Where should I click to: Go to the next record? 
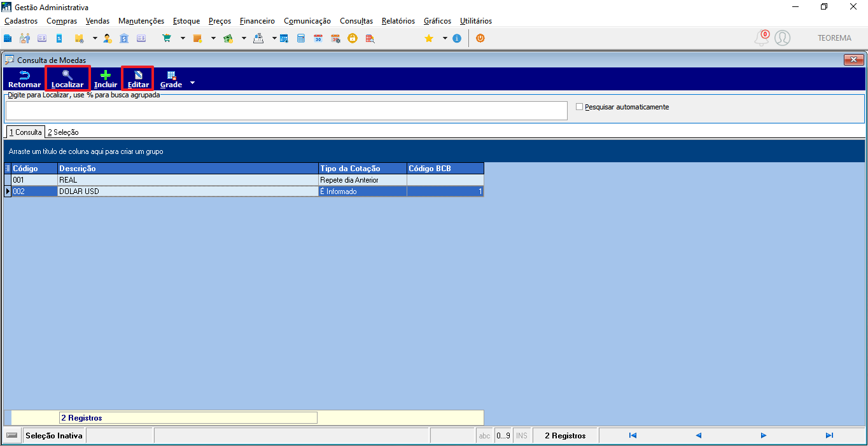pyautogui.click(x=764, y=436)
